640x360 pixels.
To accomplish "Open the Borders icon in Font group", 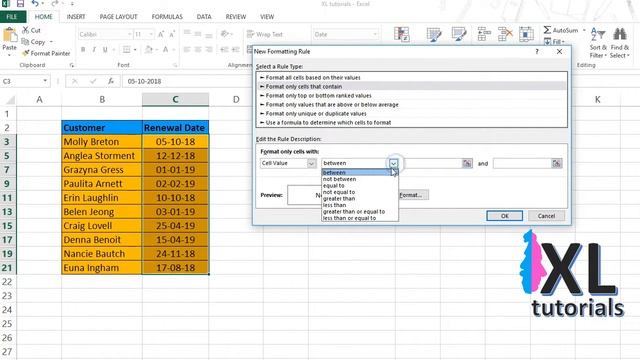I will point(127,50).
